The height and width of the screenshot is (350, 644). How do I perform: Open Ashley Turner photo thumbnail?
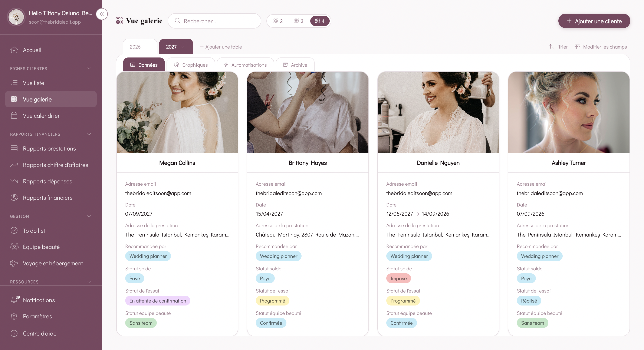[x=569, y=112]
